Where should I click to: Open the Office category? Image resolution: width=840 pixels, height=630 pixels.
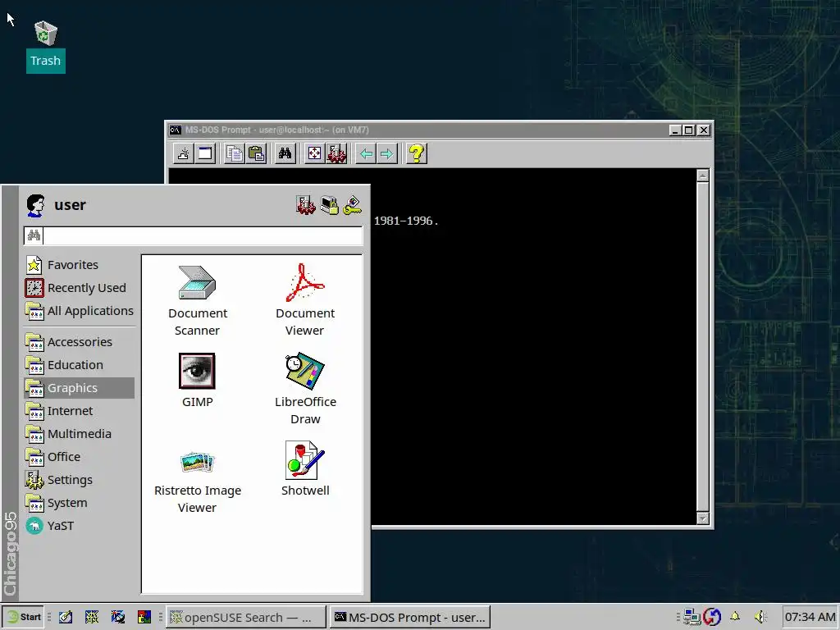(79, 457)
